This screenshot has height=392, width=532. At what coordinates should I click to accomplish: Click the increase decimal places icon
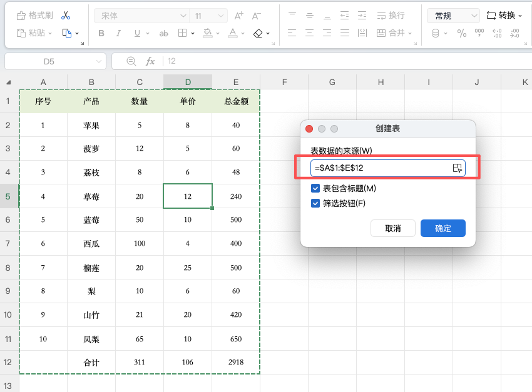coord(497,33)
